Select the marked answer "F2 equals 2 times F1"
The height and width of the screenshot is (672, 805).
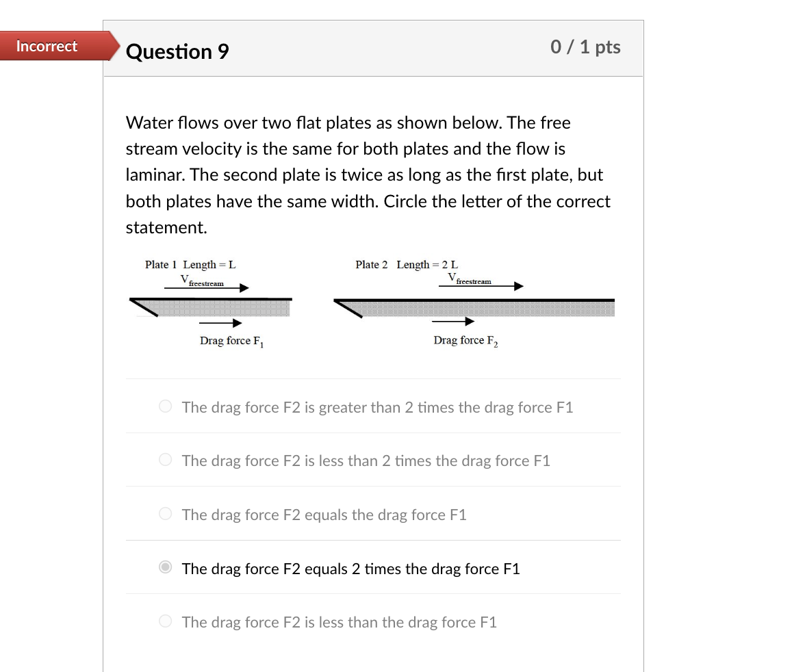coord(350,569)
